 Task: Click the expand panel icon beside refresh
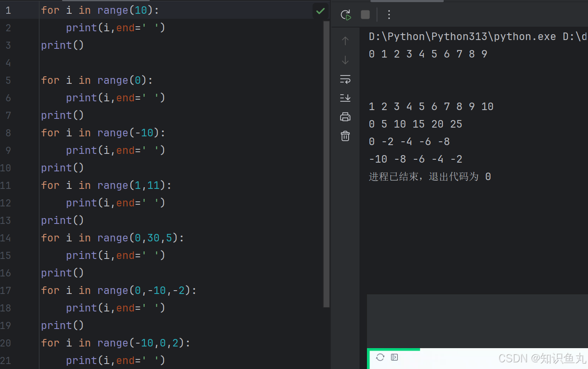tap(394, 357)
